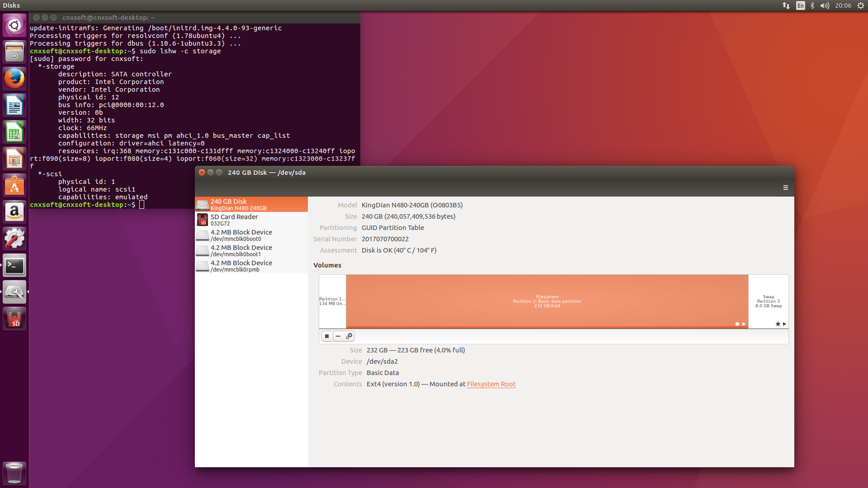Screen dimensions: 868x488
Task: Minimize the Disks window
Action: (211, 172)
